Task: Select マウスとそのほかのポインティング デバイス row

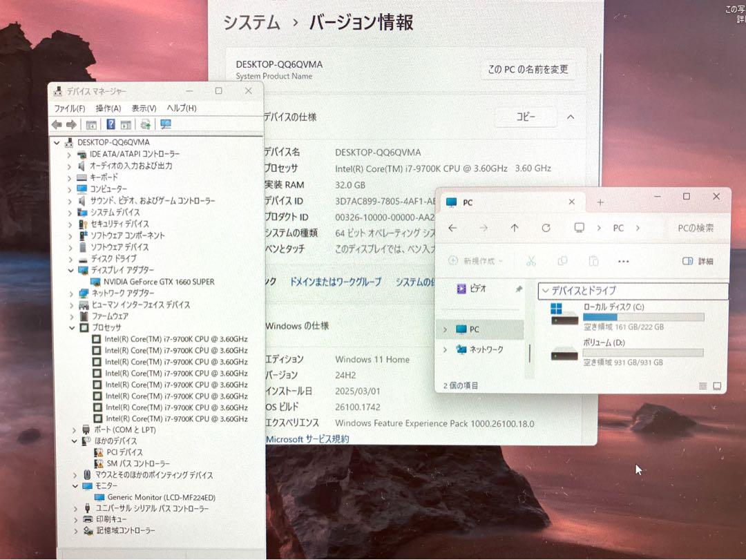Action: tap(154, 475)
